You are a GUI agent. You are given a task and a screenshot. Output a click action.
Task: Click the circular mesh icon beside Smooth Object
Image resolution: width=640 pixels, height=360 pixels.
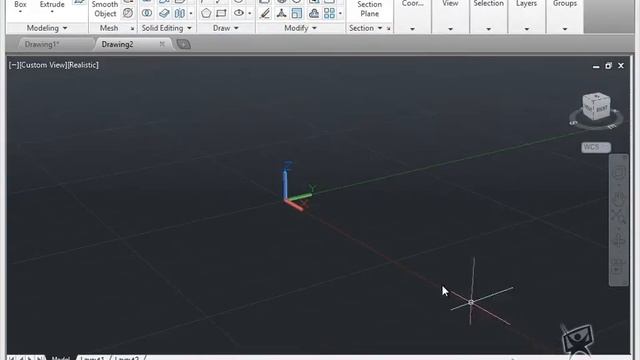(128, 13)
